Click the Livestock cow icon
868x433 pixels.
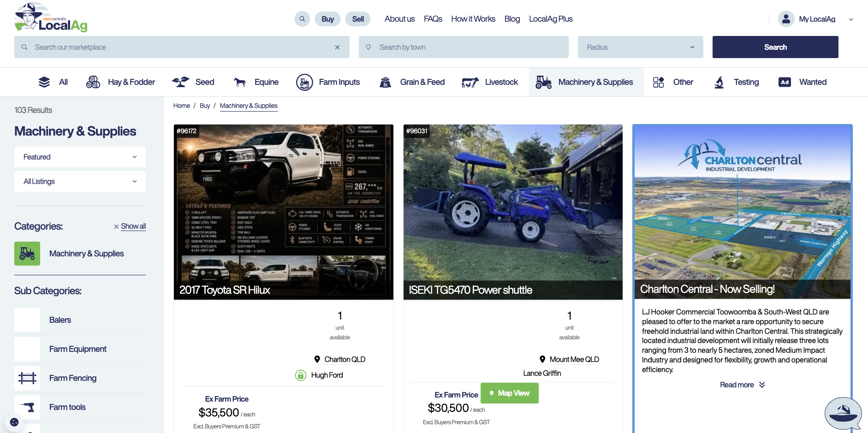[x=470, y=82]
